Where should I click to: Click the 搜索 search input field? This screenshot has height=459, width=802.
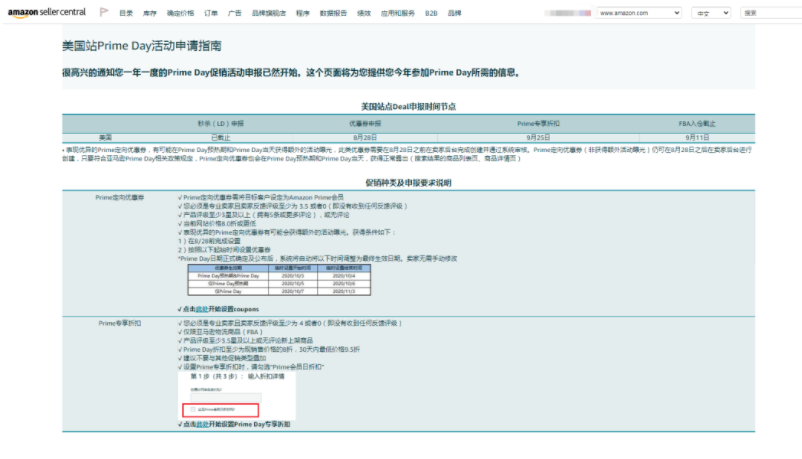point(771,13)
